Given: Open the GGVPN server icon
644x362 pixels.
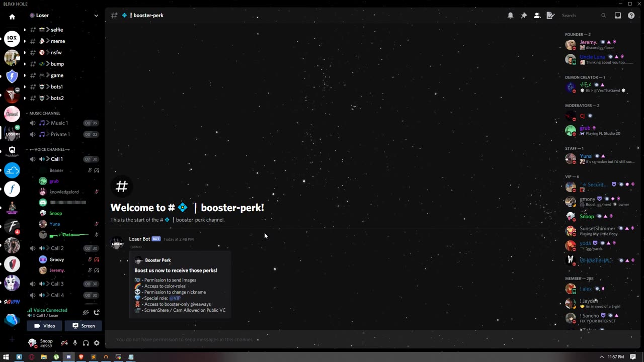Looking at the screenshot, I should [x=12, y=302].
